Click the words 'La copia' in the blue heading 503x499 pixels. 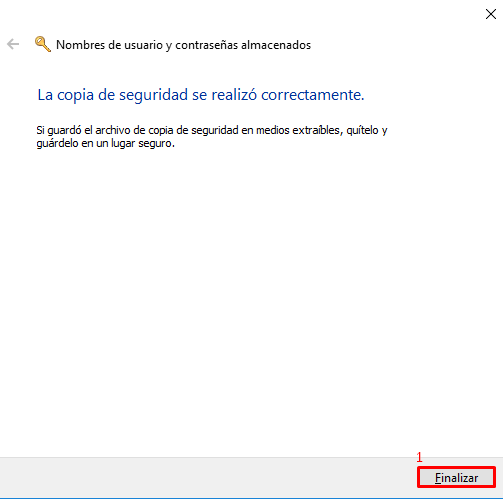[x=66, y=95]
